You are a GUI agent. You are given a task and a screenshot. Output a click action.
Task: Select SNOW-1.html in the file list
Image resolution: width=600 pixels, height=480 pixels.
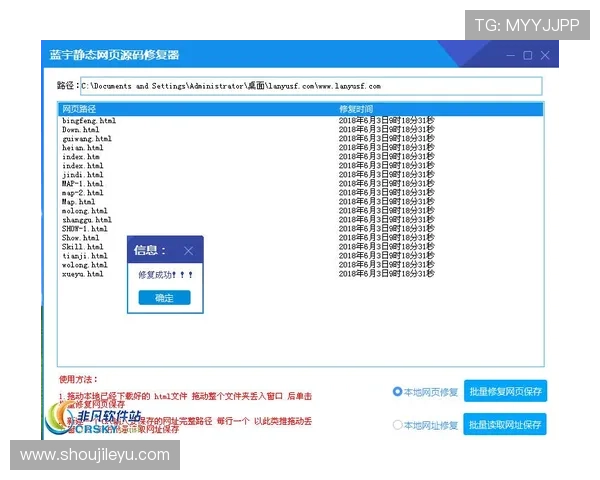[84, 229]
